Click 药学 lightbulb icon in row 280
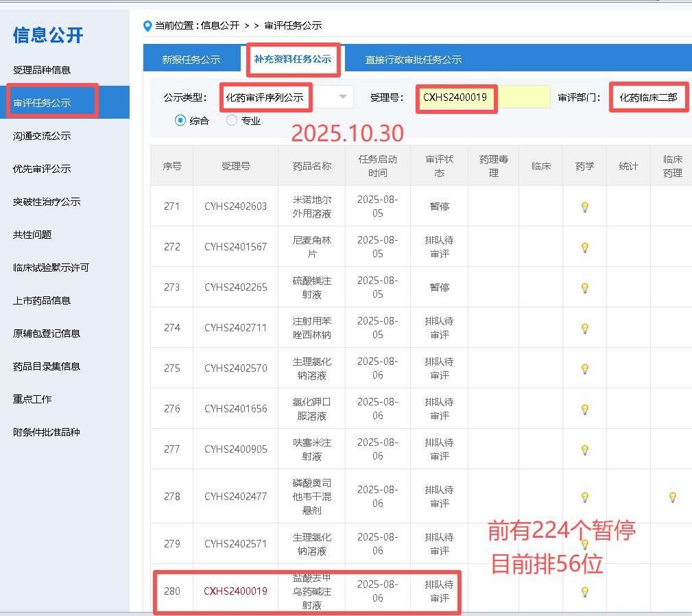The height and width of the screenshot is (616, 692). coord(585,592)
